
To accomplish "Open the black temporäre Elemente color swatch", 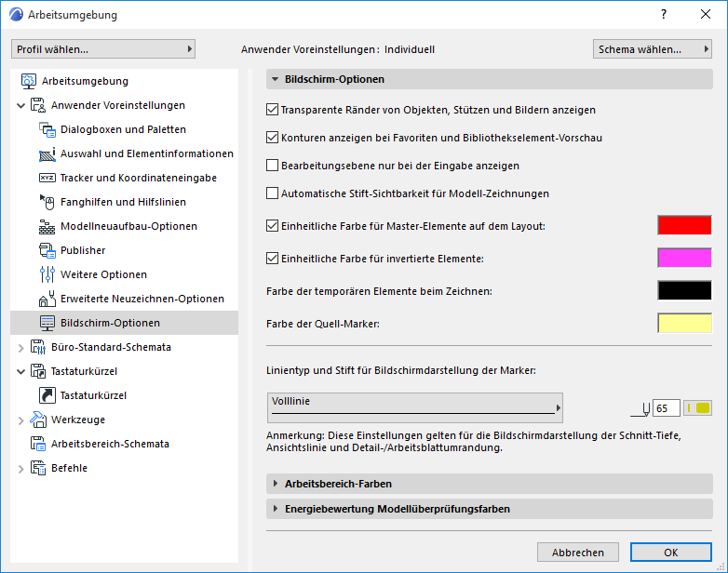I will 684,290.
